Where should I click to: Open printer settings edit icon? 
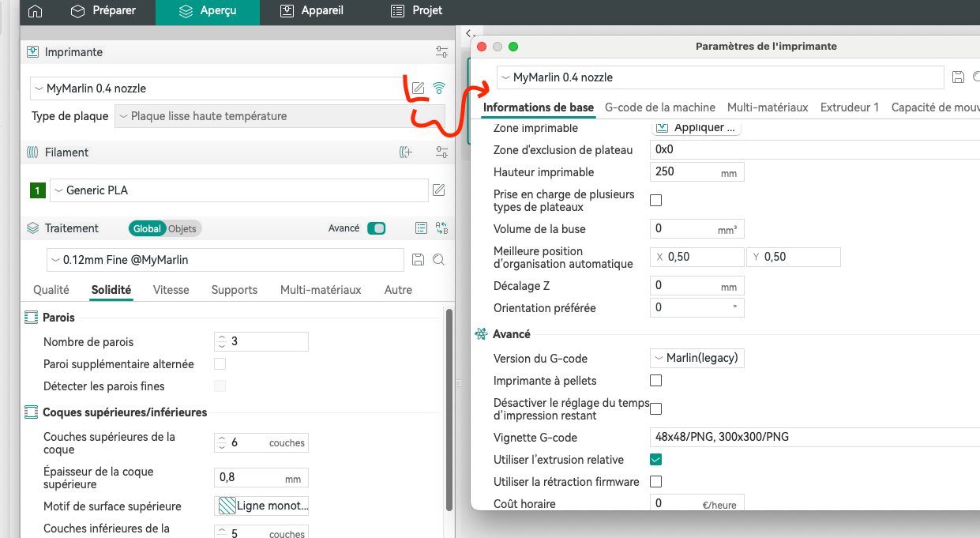(x=419, y=88)
